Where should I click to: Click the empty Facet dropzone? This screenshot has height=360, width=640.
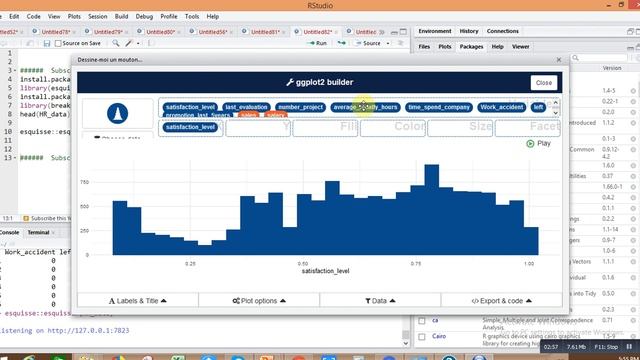point(527,128)
